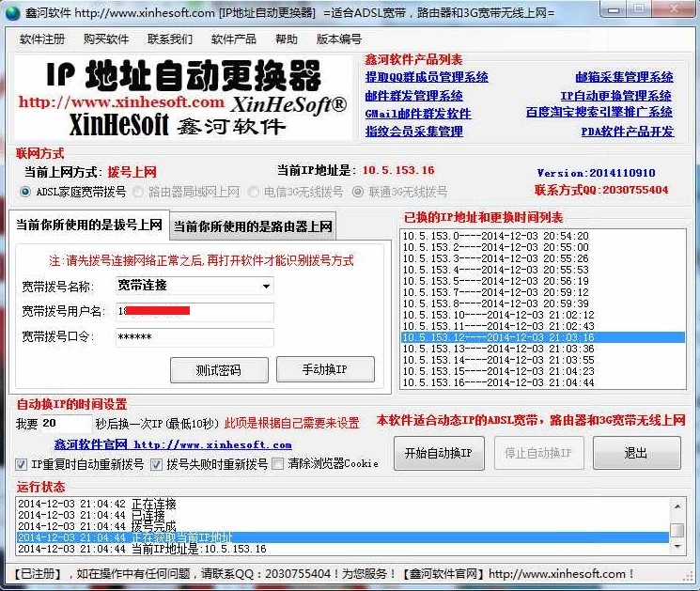Select IP list row 10.5.153.16 at 21:04:44
The width and height of the screenshot is (700, 591).
tap(542, 382)
